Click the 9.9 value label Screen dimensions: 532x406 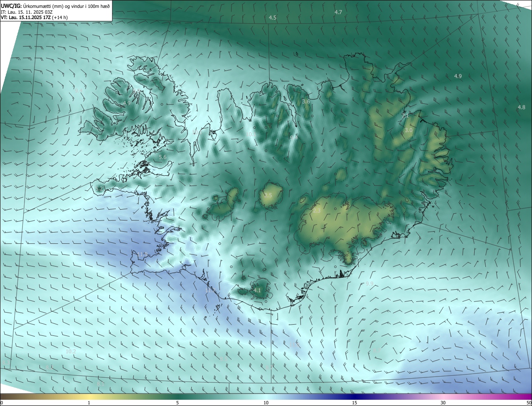[x=369, y=284]
